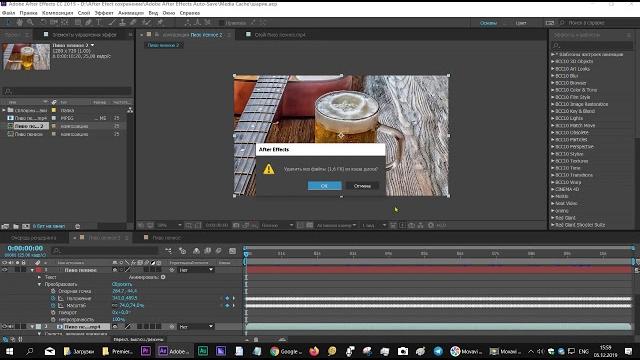
Task: Open the graph editor in timeline
Action: click(x=232, y=251)
